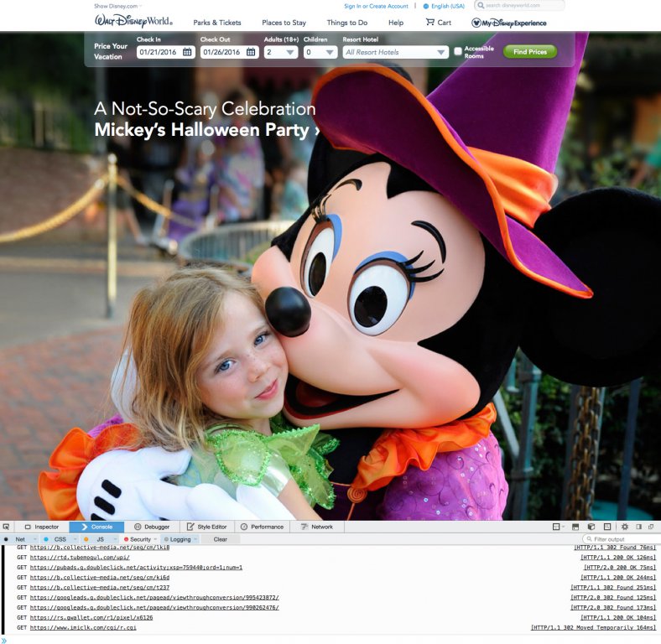Click the HTTP/2.0 200 OK 75ms status
This screenshot has height=644, width=661.
[620, 568]
